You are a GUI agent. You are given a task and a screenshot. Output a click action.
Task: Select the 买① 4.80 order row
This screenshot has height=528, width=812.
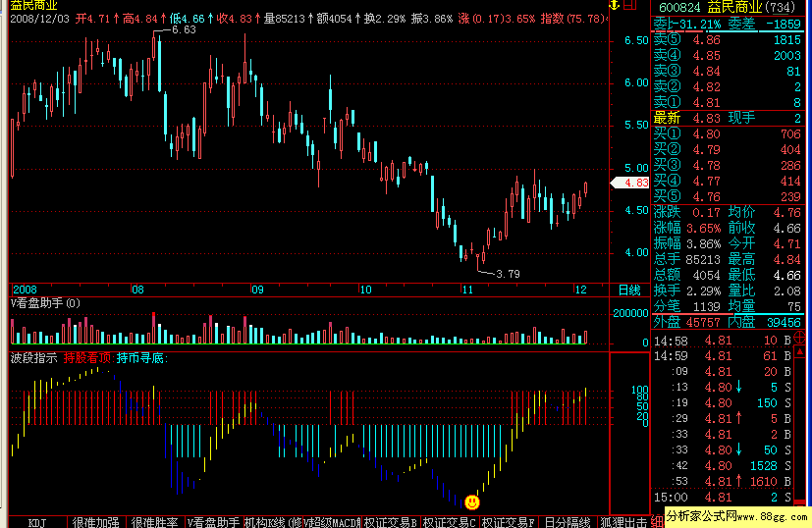coord(728,134)
